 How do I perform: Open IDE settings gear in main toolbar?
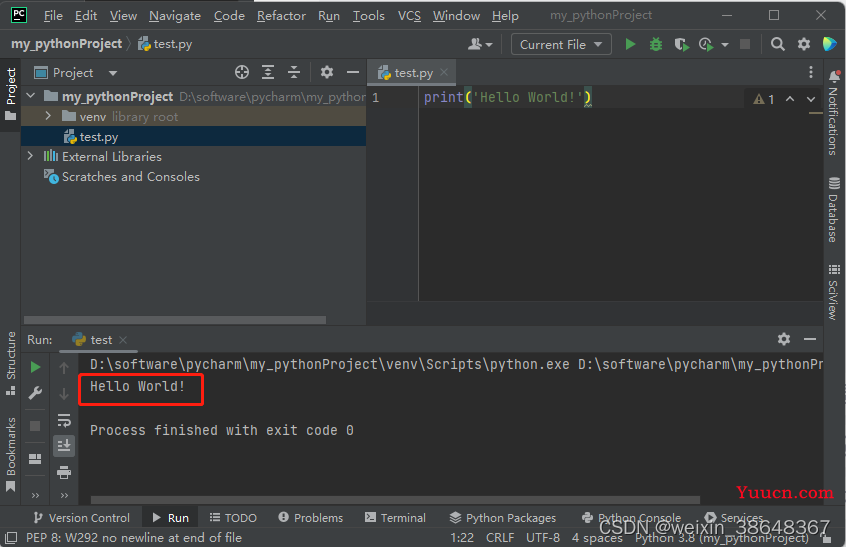coord(803,44)
